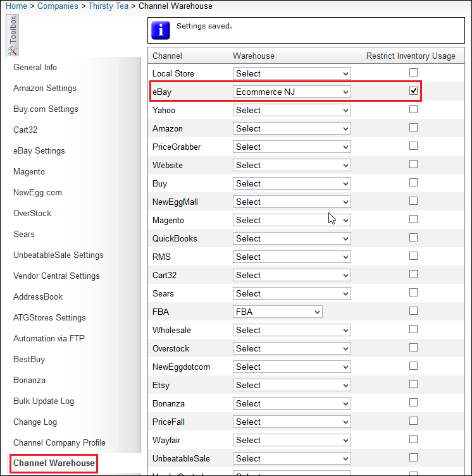This screenshot has height=476, width=472.
Task: Uncheck Restrict Inventory Usage for eBay
Action: click(x=413, y=91)
